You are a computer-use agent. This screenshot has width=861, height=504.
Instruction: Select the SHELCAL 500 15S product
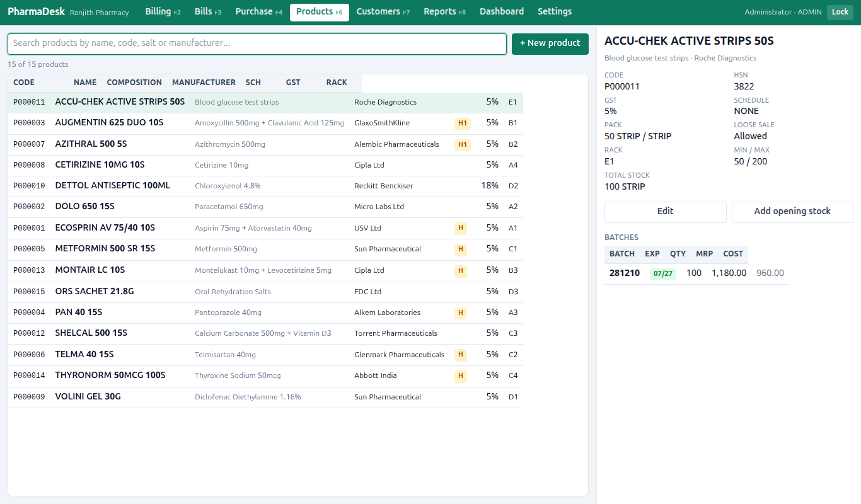coord(265,333)
